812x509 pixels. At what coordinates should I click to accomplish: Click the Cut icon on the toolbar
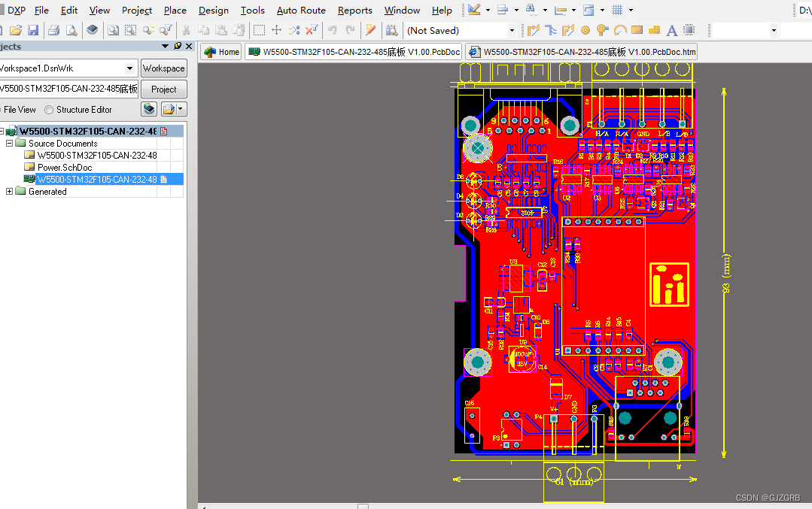(186, 30)
